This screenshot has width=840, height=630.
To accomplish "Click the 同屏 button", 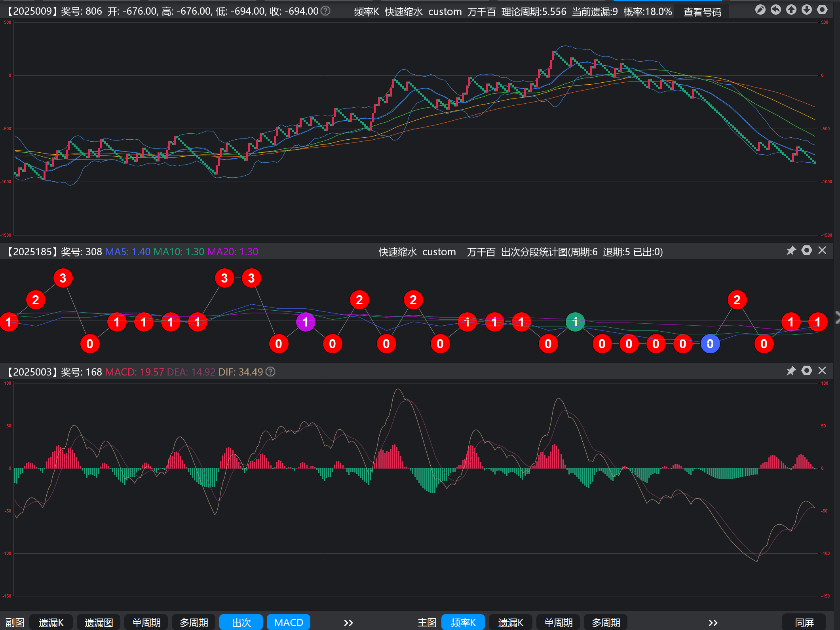I will click(x=804, y=622).
